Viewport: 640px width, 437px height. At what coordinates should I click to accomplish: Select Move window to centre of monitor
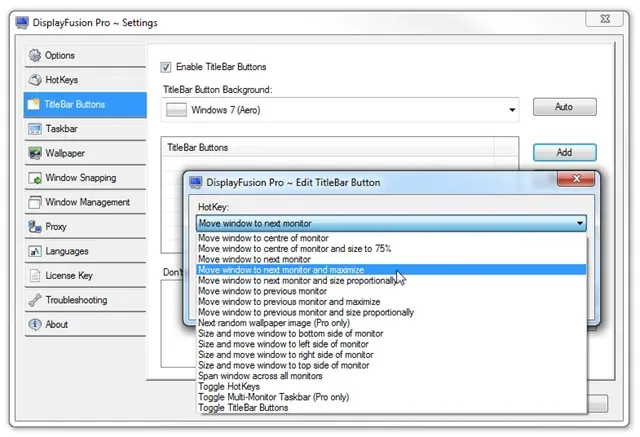(391, 238)
